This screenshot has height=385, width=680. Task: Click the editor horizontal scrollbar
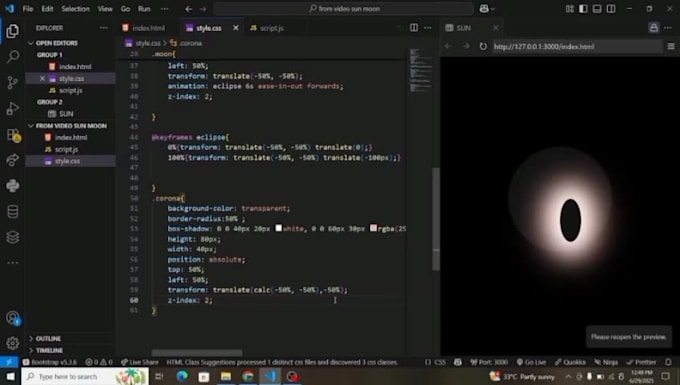(x=197, y=353)
